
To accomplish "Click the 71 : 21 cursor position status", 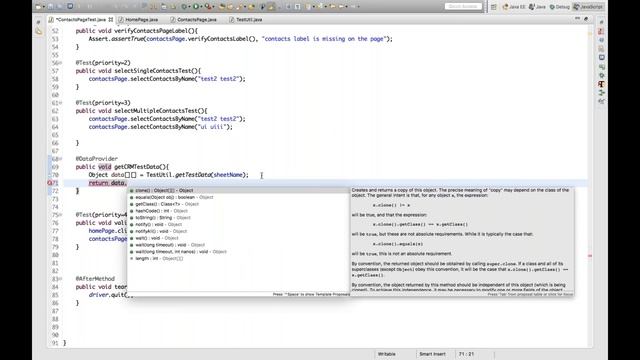I will (x=466, y=354).
